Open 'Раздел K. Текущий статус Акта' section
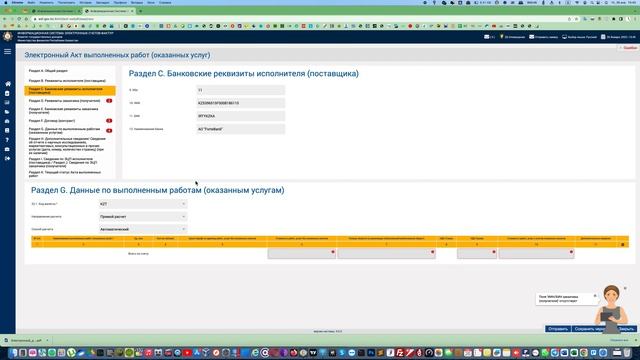Image resolution: width=640 pixels, height=360 pixels. point(64,174)
